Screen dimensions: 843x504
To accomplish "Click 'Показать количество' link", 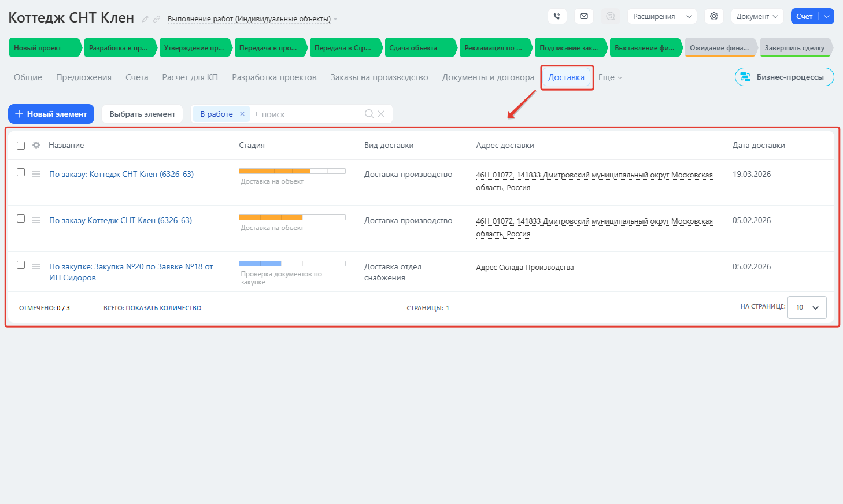I will pos(163,308).
